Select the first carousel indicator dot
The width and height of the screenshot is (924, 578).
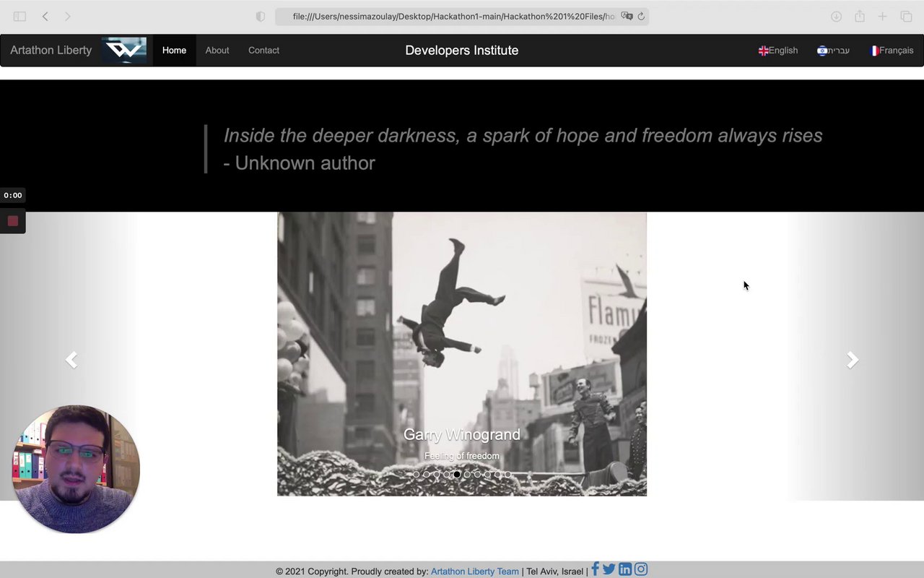click(416, 474)
